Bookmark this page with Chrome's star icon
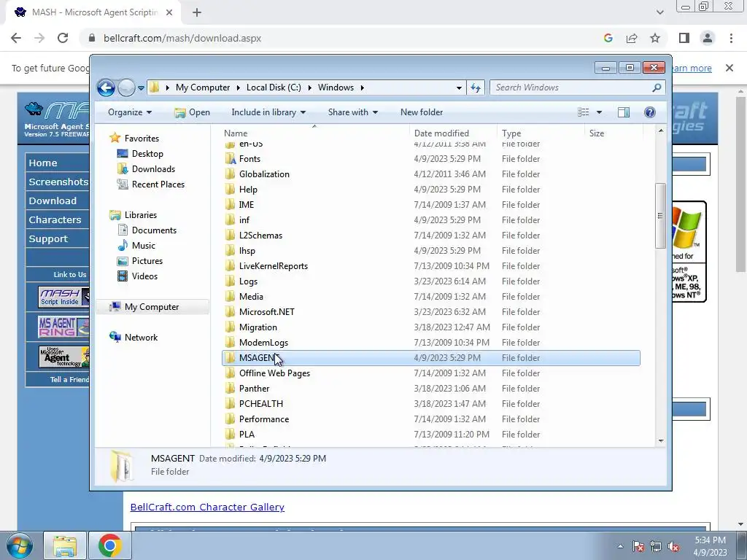 [x=655, y=38]
